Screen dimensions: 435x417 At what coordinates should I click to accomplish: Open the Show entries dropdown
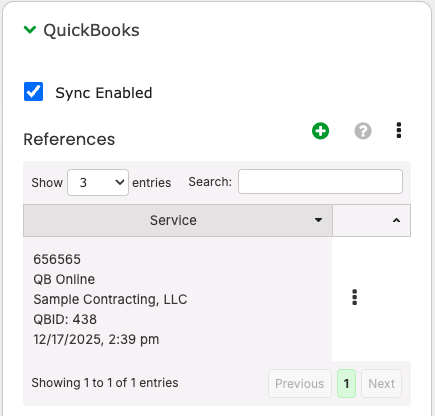(x=98, y=182)
